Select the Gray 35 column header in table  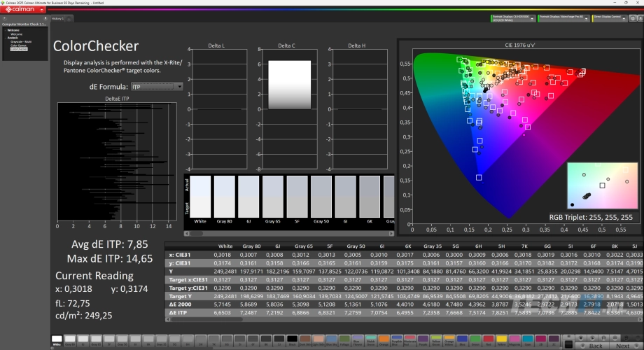click(x=433, y=246)
